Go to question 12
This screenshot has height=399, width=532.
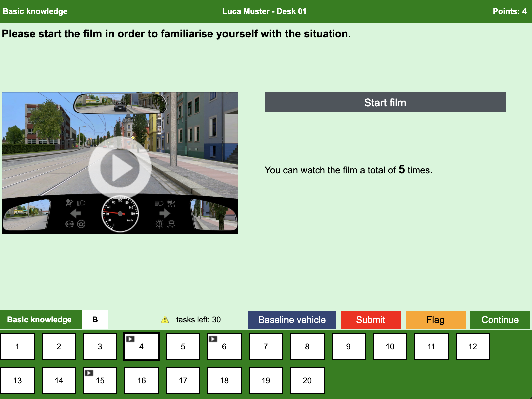tap(472, 346)
